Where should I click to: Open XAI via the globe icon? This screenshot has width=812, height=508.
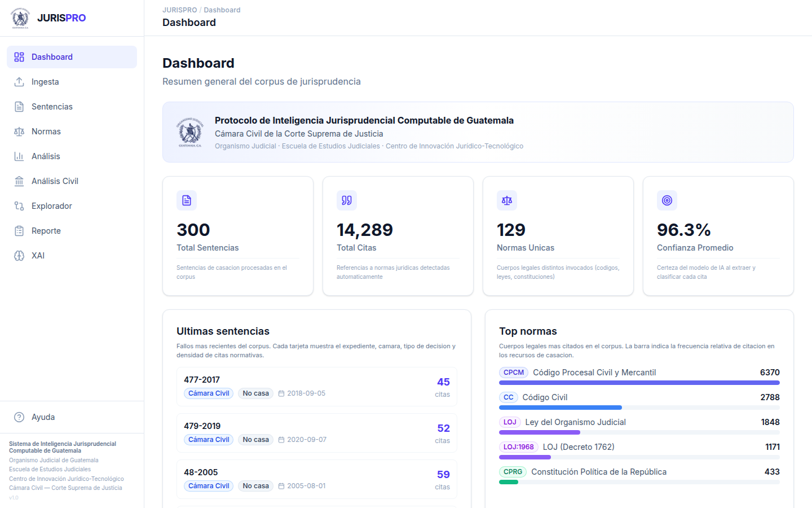coord(17,255)
